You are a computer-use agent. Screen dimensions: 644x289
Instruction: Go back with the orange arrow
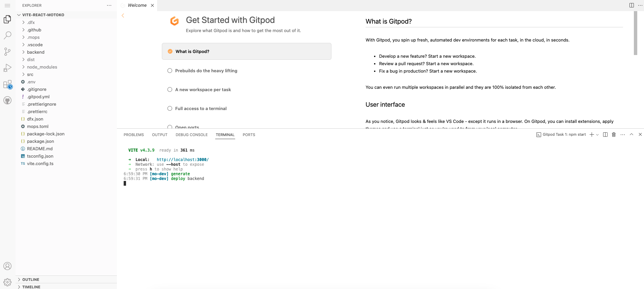point(123,16)
